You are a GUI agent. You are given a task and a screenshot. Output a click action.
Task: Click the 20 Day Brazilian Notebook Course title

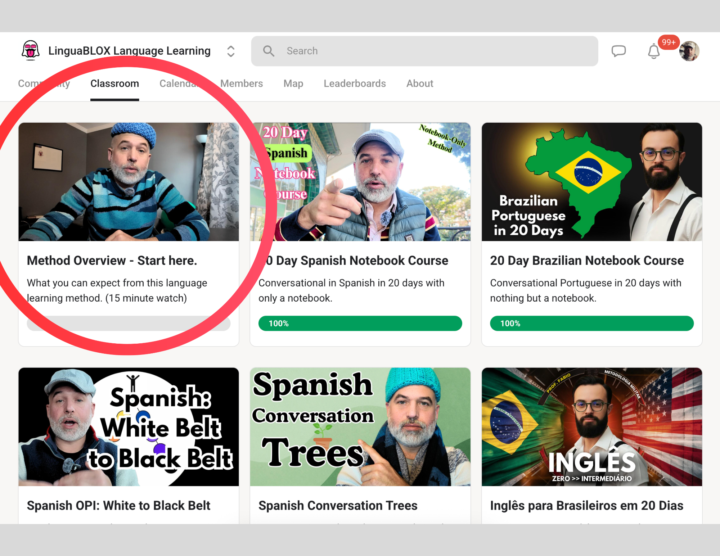(587, 260)
